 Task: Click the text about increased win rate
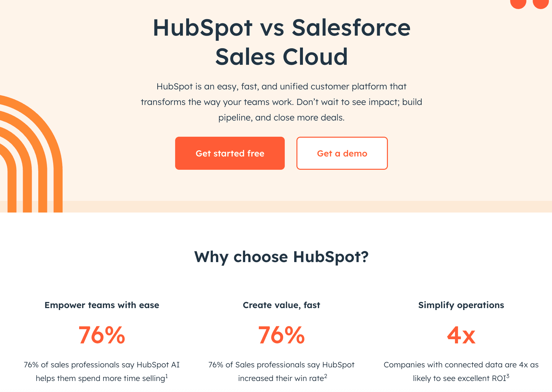pyautogui.click(x=282, y=371)
